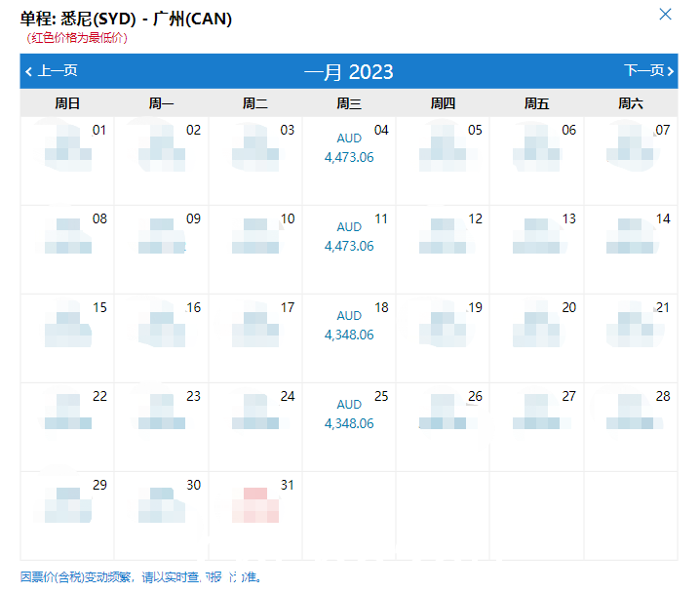Viewport: 700px width, 593px height.
Task: Select the 20th day cell
Action: 536,338
